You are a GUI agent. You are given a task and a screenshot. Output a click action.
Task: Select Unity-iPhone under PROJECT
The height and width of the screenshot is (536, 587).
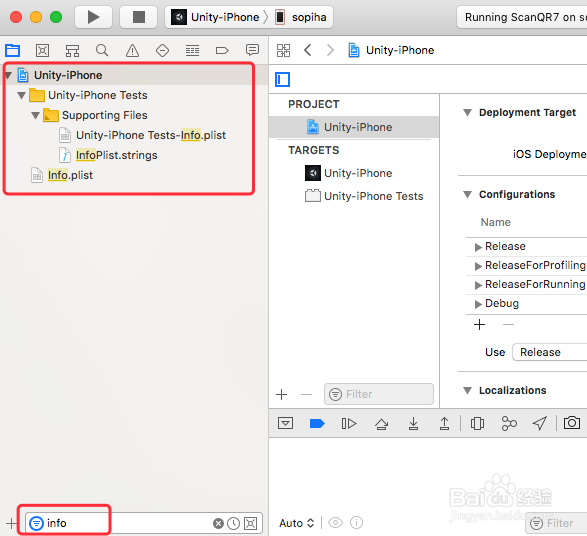[x=354, y=127]
